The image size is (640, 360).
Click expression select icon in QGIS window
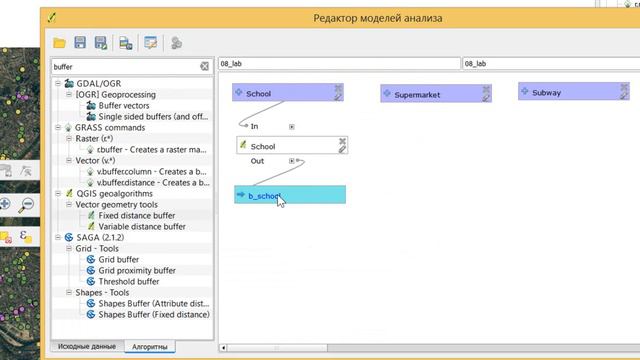pyautogui.click(x=25, y=237)
